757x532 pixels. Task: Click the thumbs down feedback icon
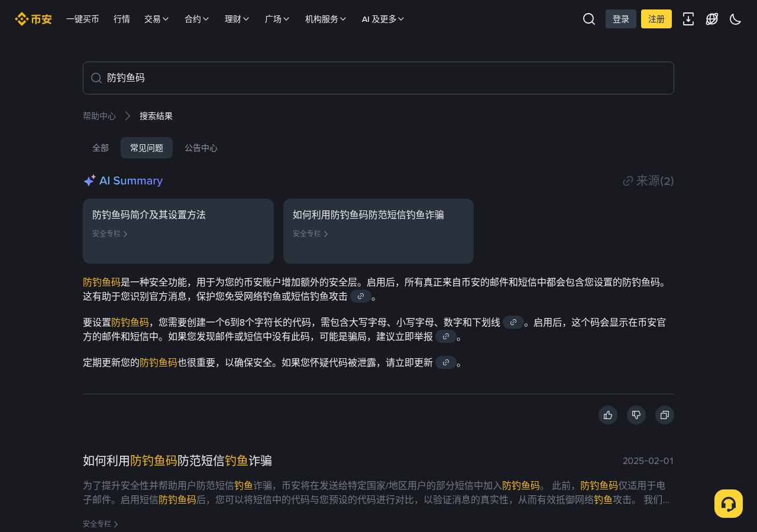(636, 415)
